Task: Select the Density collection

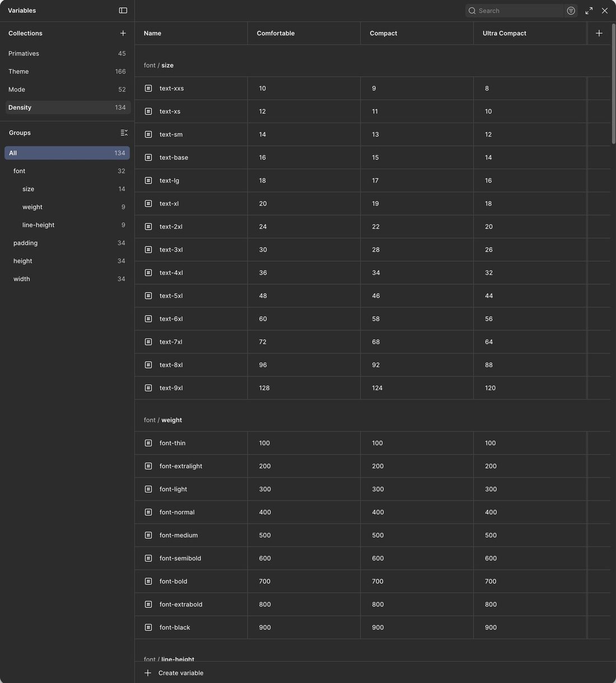Action: (67, 107)
